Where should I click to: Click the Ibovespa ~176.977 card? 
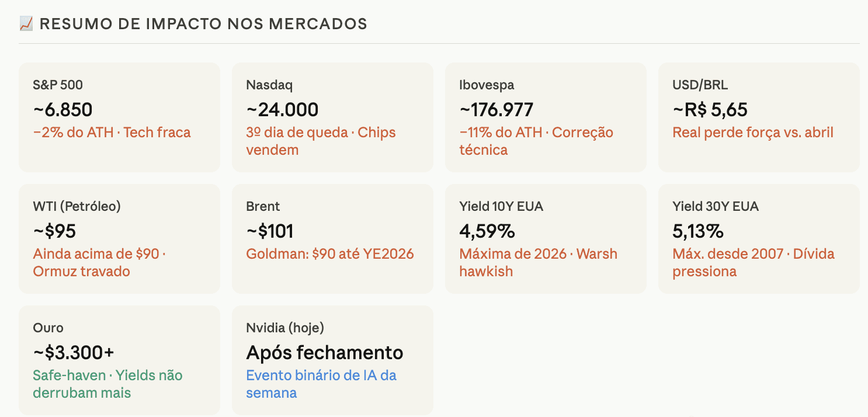(546, 117)
